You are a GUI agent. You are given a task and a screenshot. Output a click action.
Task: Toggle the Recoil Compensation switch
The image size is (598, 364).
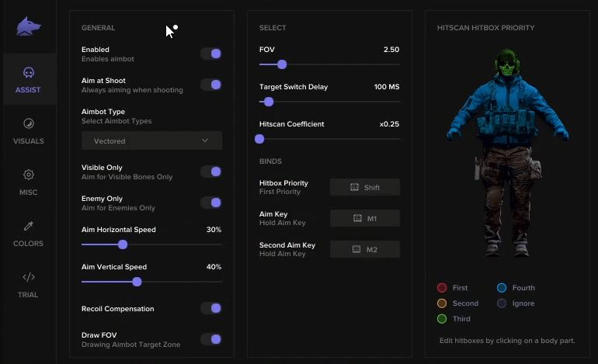click(211, 308)
